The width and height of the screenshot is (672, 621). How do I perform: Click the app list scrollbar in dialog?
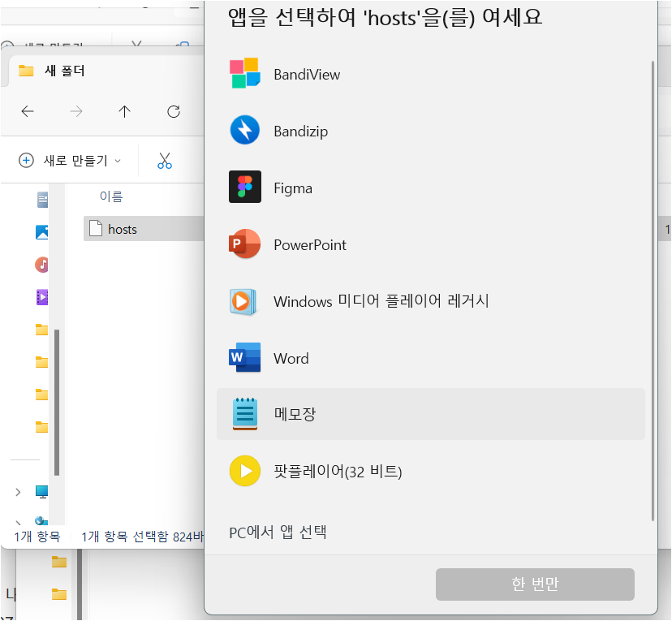coord(653,291)
